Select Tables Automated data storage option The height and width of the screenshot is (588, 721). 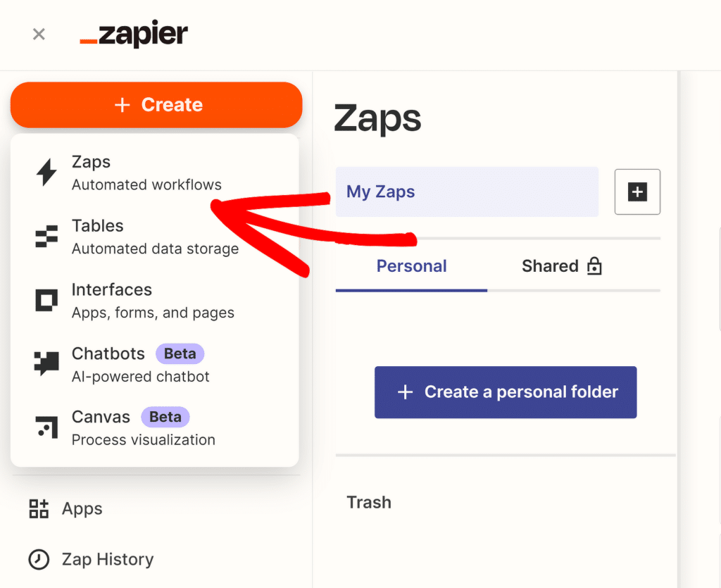pos(155,237)
